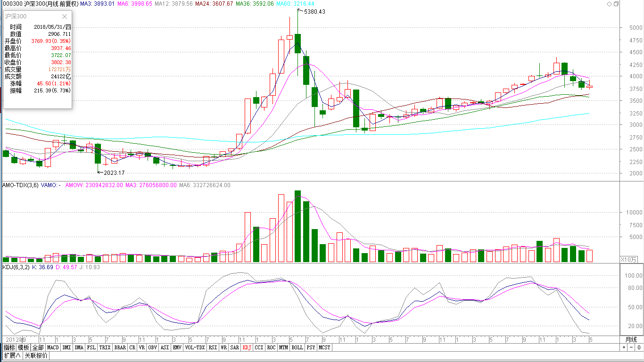The image size is (644, 362).
Task: Click the diamond icon above the chart
Action: point(609,4)
